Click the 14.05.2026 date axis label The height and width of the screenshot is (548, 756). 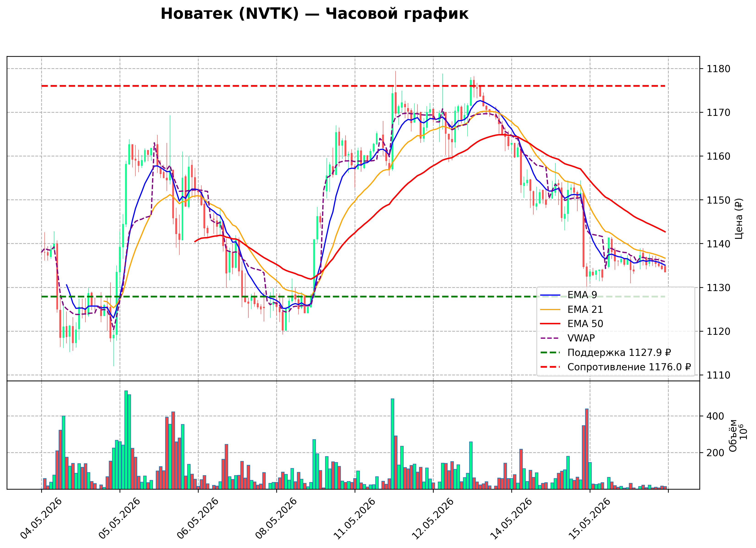click(511, 518)
